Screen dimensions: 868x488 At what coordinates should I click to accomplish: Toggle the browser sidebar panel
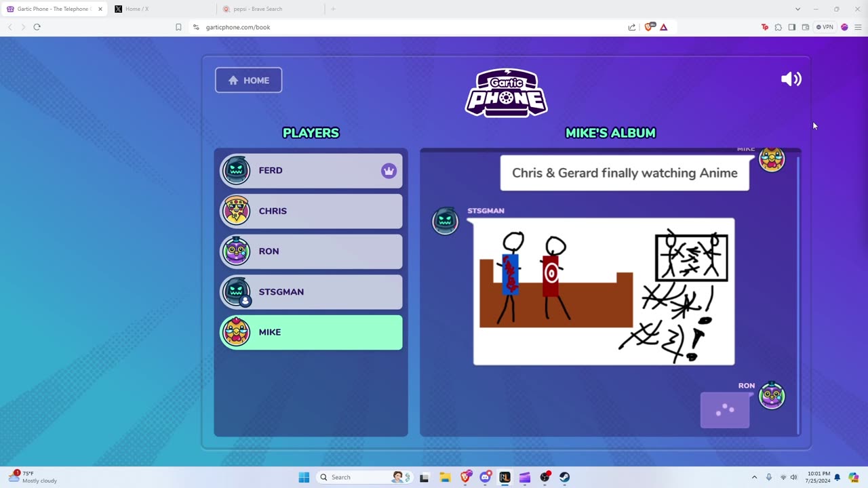click(792, 27)
